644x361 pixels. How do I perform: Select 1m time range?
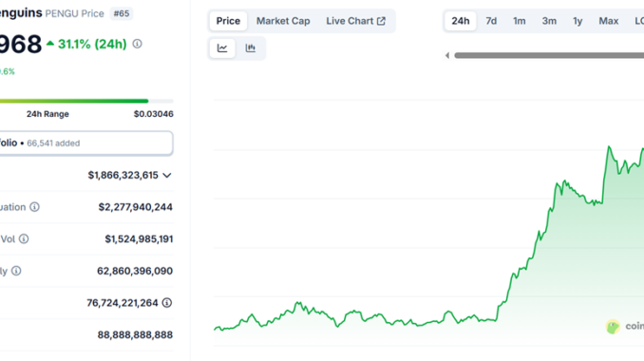pyautogui.click(x=520, y=21)
